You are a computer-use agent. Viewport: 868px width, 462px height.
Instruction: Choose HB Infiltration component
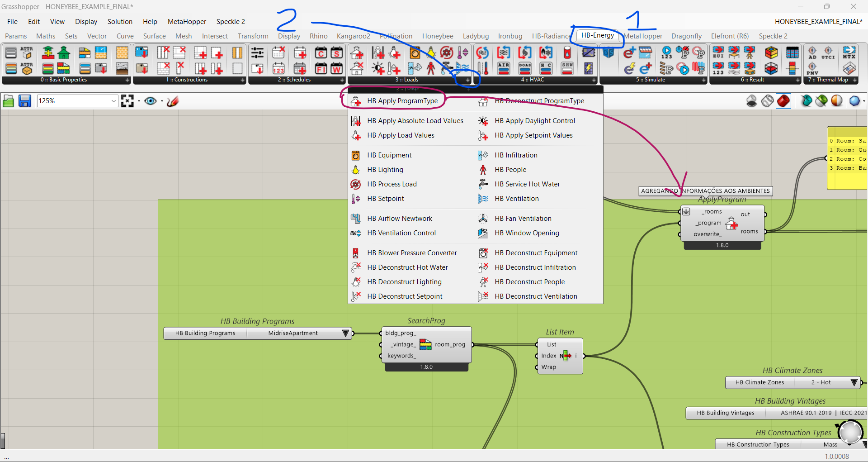tap(516, 155)
